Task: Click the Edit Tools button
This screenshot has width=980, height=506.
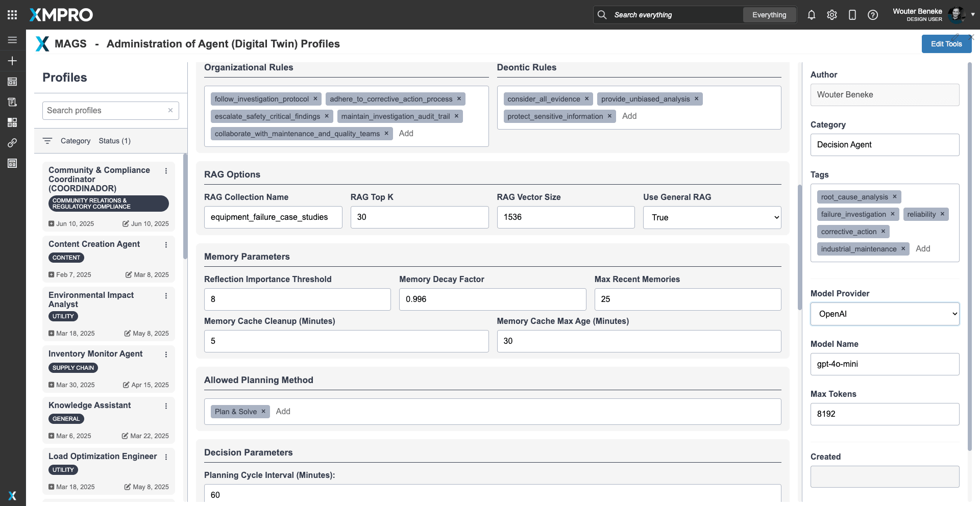Action: click(x=946, y=44)
